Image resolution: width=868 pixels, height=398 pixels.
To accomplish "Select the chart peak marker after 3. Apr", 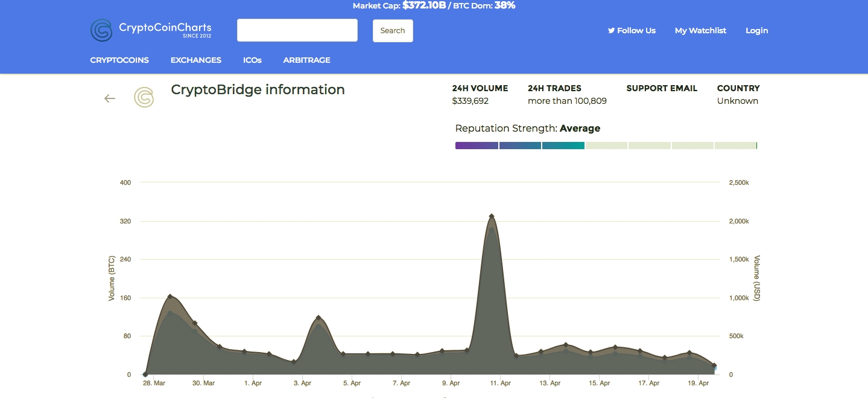I will click(318, 318).
